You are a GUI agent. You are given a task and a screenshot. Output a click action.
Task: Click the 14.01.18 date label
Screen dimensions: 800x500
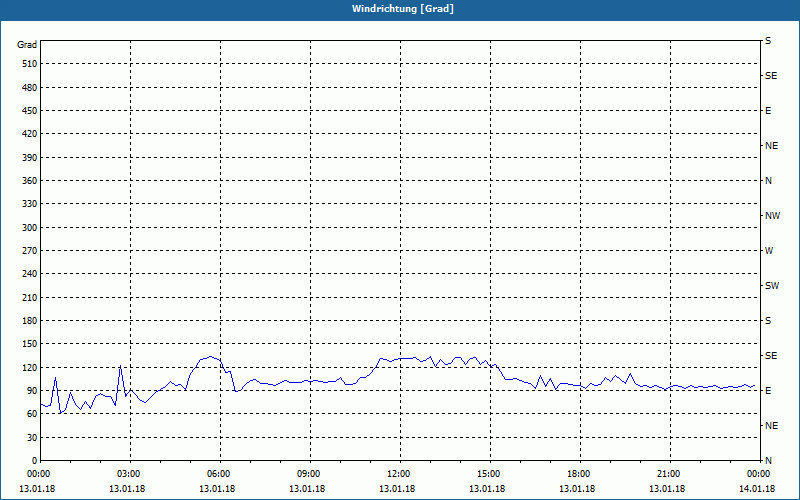(x=757, y=489)
